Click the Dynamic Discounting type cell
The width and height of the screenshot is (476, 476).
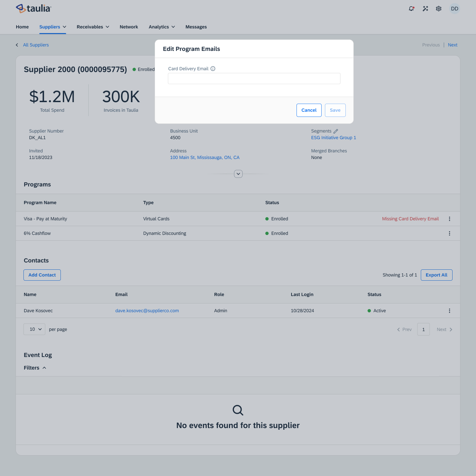tap(165, 233)
